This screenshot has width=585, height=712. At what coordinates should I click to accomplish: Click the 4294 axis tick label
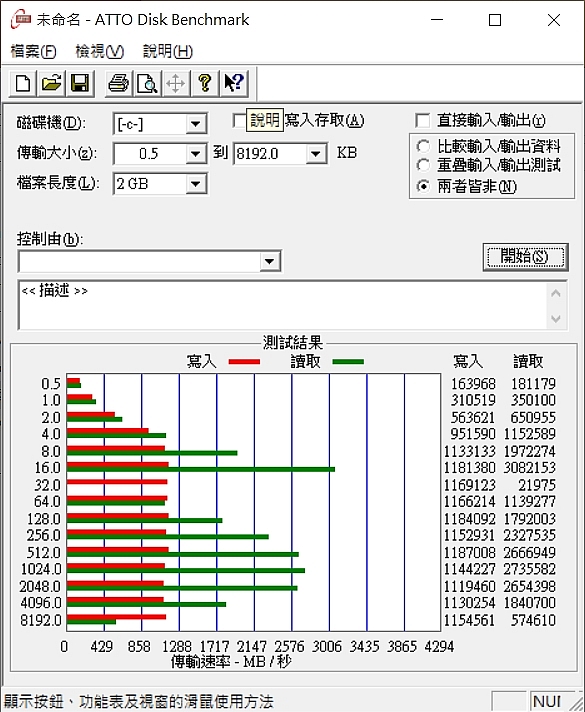click(439, 646)
